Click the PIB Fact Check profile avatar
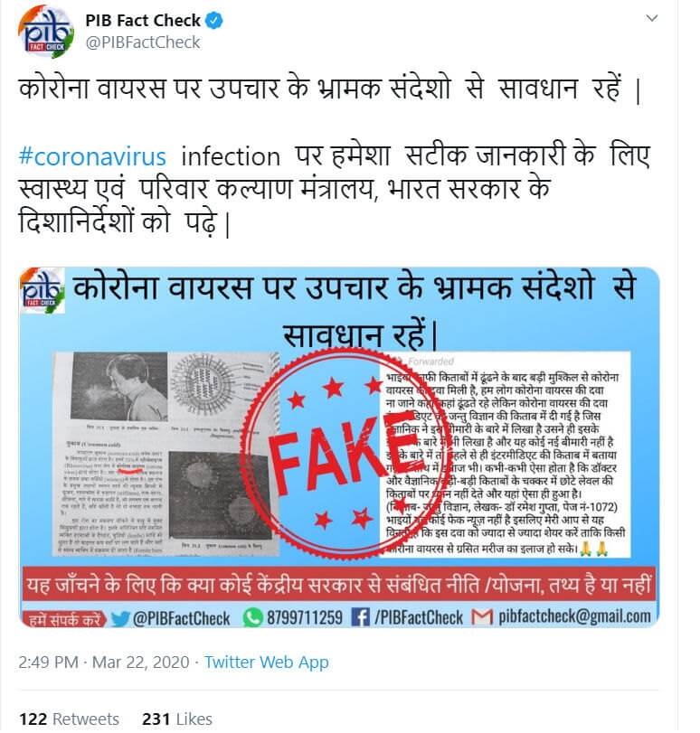This screenshot has height=733, width=700. point(45,32)
